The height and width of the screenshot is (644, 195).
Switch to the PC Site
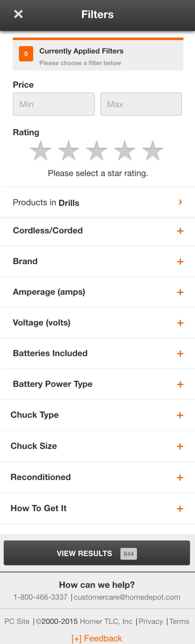(x=17, y=621)
